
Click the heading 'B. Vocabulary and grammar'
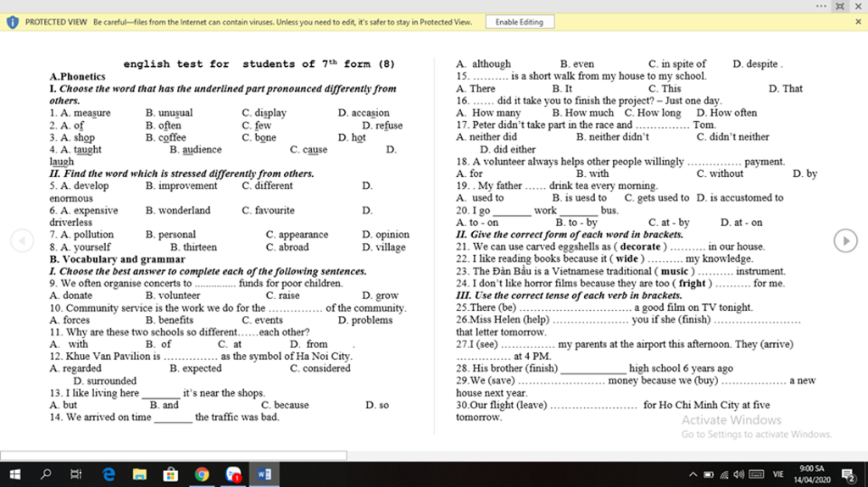click(x=117, y=259)
